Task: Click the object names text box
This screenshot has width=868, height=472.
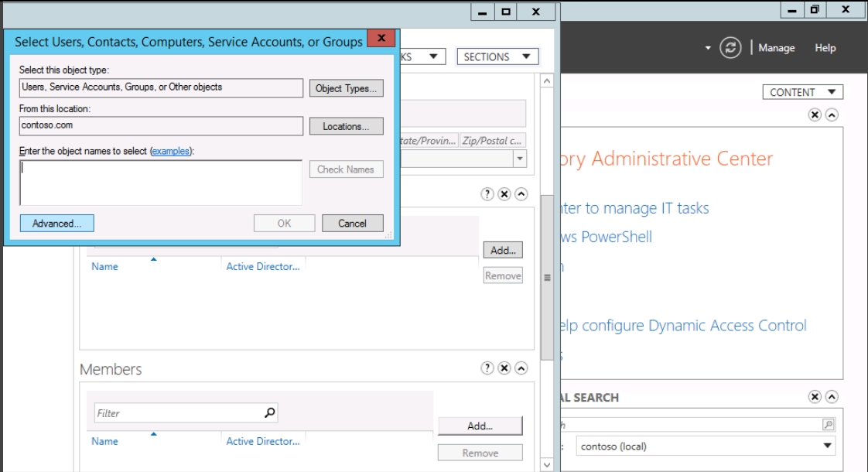Action: 160,183
